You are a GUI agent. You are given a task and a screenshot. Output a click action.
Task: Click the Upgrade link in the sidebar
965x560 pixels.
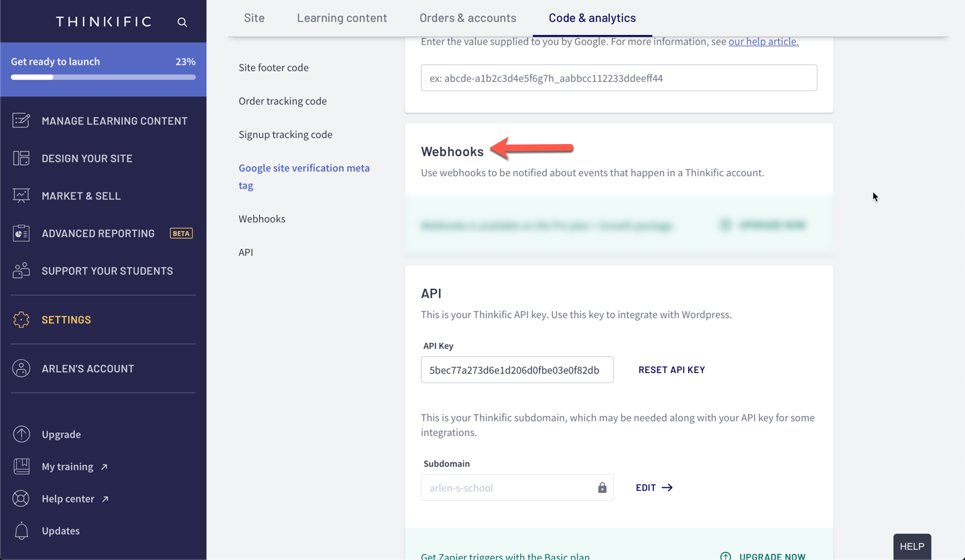click(x=61, y=434)
